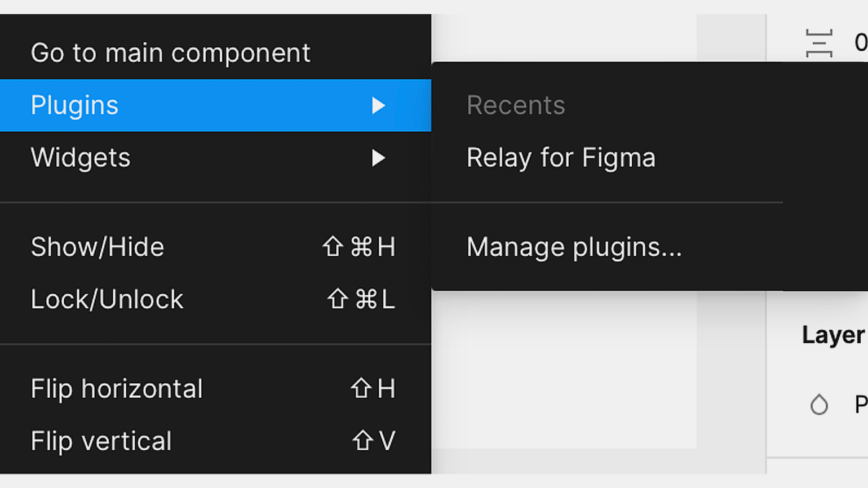Open the Widgets menu item
868x488 pixels.
pyautogui.click(x=215, y=158)
